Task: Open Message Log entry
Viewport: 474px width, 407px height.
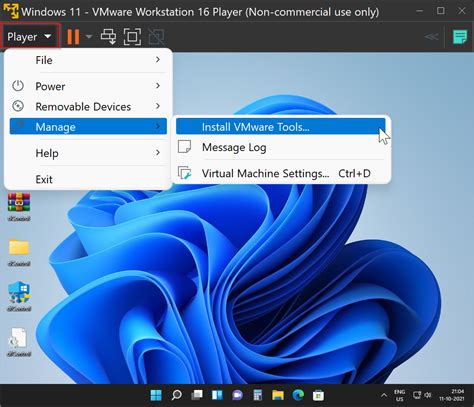Action: tap(281, 147)
